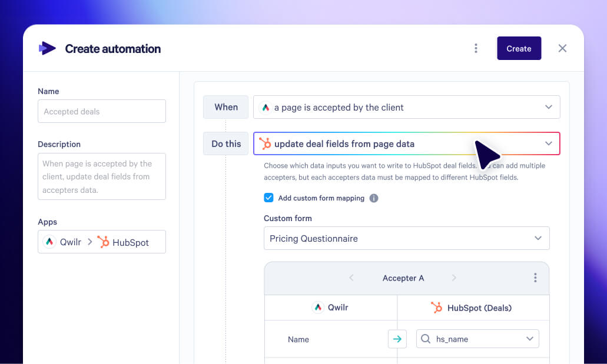Click the info icon next to custom form mapping

374,198
